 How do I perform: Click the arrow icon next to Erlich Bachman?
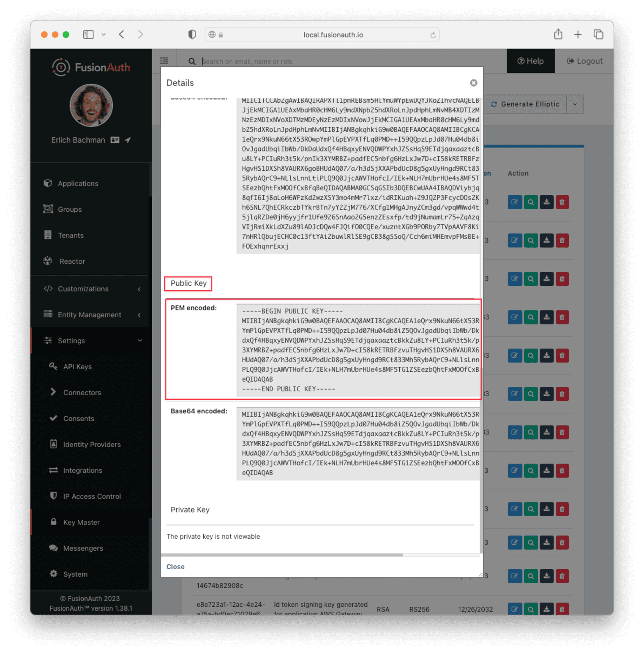128,140
